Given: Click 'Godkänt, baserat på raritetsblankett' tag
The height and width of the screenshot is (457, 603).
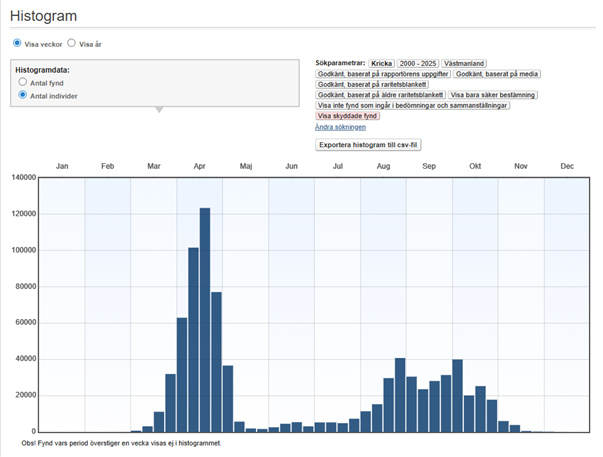Looking at the screenshot, I should 372,84.
